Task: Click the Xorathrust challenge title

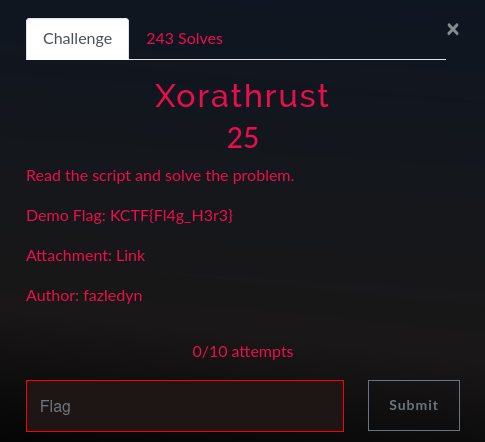Action: 242,96
